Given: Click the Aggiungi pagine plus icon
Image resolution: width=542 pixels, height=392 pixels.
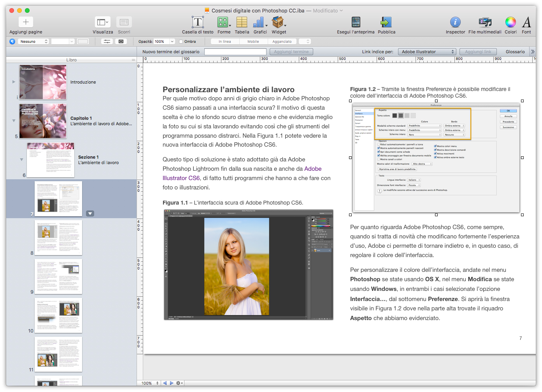Looking at the screenshot, I should [x=26, y=22].
